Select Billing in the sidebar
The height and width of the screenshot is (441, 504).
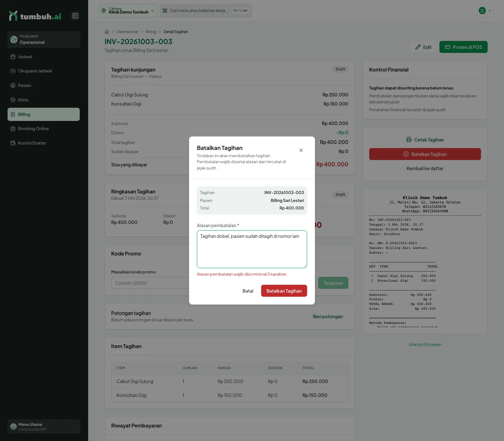pos(43,114)
